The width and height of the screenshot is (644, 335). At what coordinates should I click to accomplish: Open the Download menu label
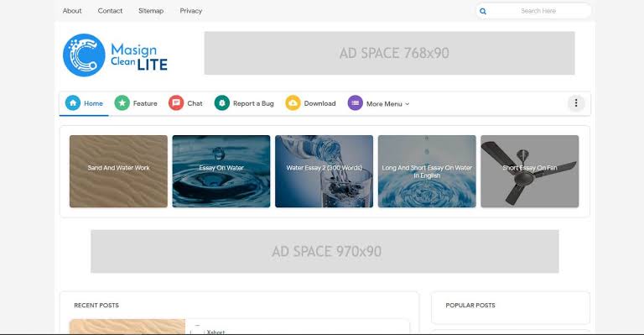(319, 103)
